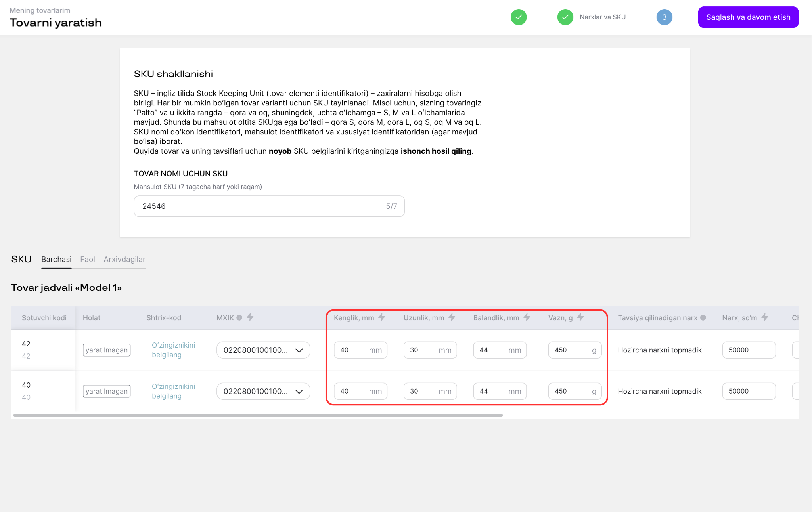
Task: Click Saqlash va davom etish button
Action: point(748,17)
